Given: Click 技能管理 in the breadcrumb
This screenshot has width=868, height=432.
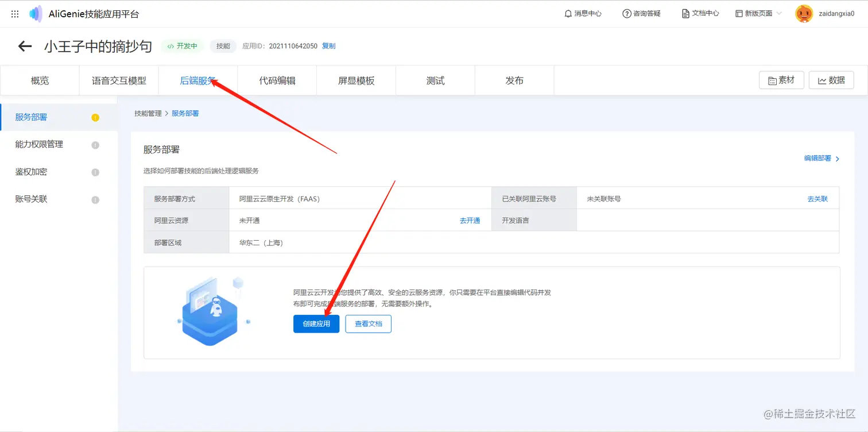Looking at the screenshot, I should coord(148,114).
